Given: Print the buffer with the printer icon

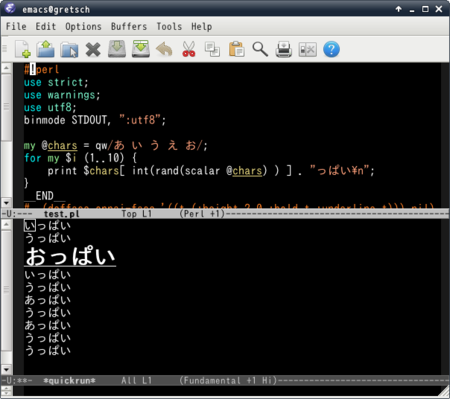Looking at the screenshot, I should coord(284,49).
